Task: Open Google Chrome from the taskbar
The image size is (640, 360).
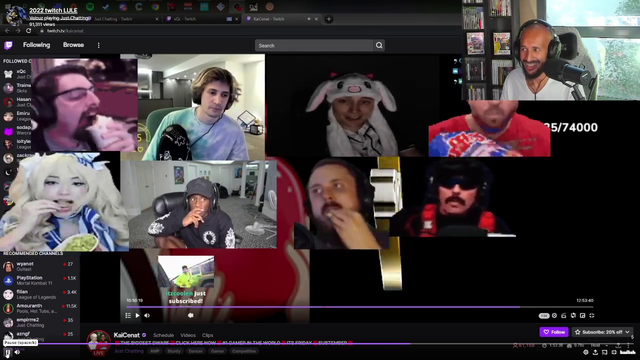Action: tap(155, 7)
